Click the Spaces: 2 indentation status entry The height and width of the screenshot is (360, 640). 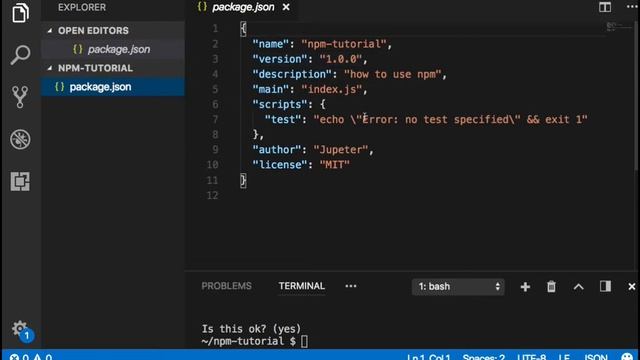click(484, 357)
